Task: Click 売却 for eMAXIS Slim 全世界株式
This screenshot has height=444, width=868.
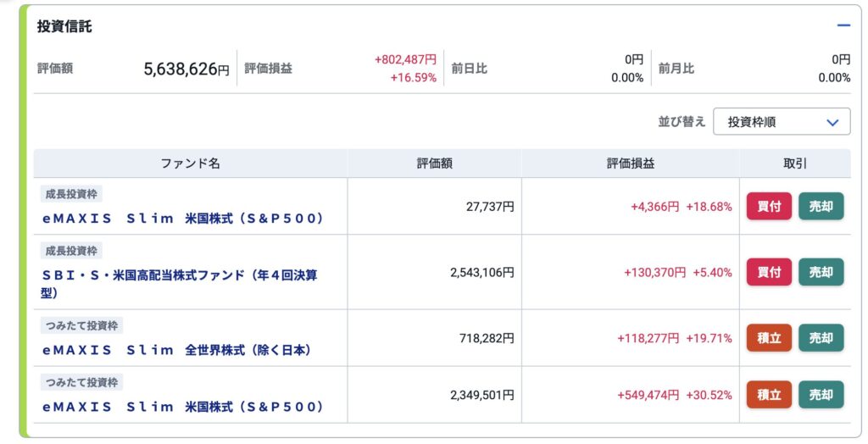Action: pyautogui.click(x=821, y=338)
